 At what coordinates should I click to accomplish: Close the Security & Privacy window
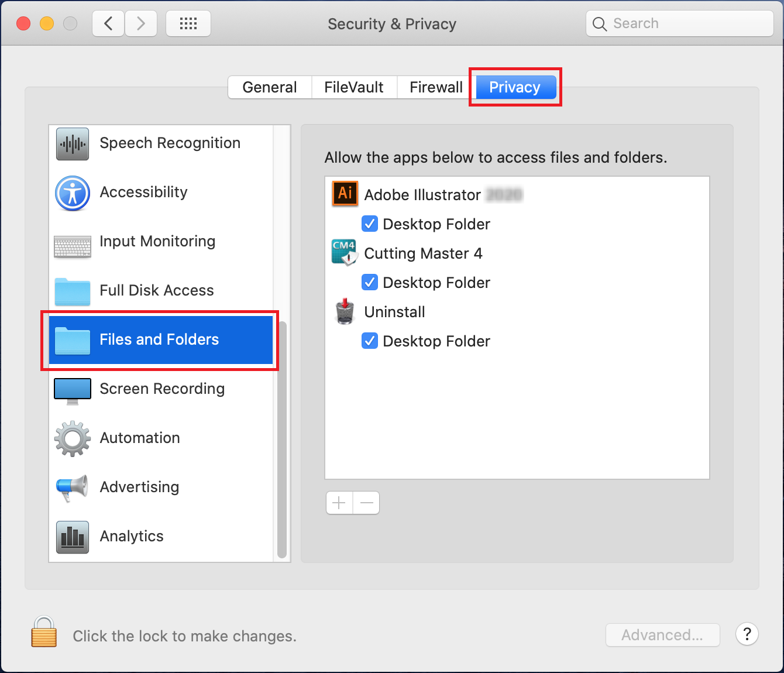point(23,23)
